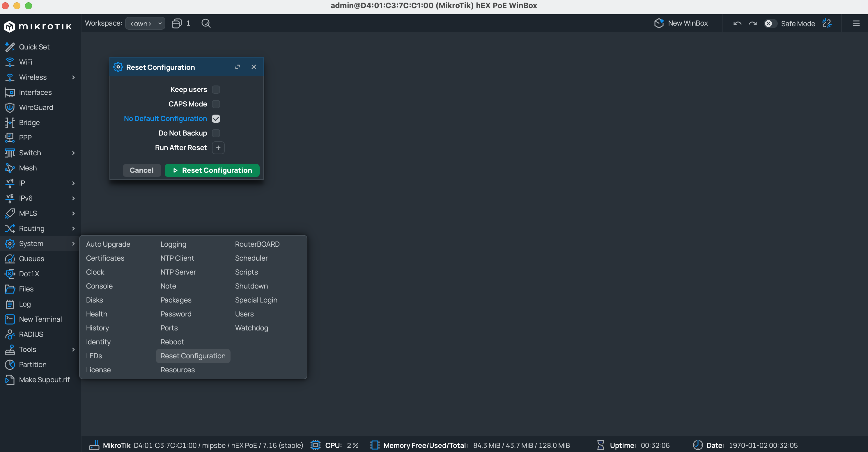868x452 pixels.
Task: Open Quick Set from the sidebar
Action: [34, 47]
